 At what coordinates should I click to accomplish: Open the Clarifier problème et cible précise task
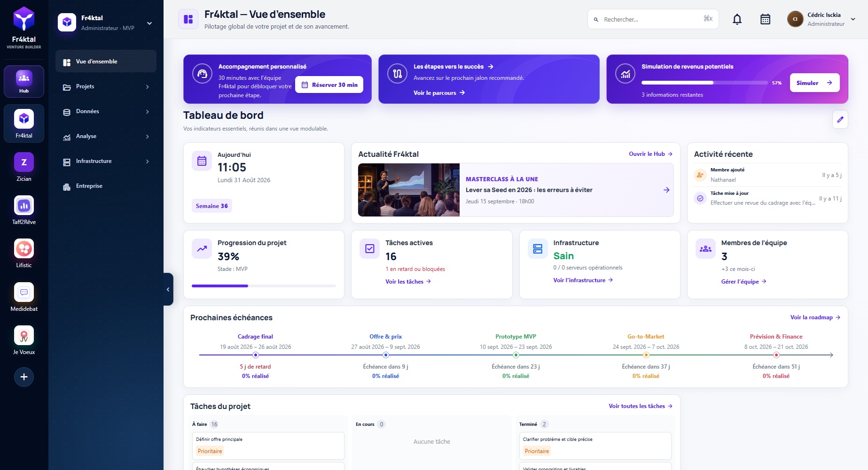click(595, 446)
